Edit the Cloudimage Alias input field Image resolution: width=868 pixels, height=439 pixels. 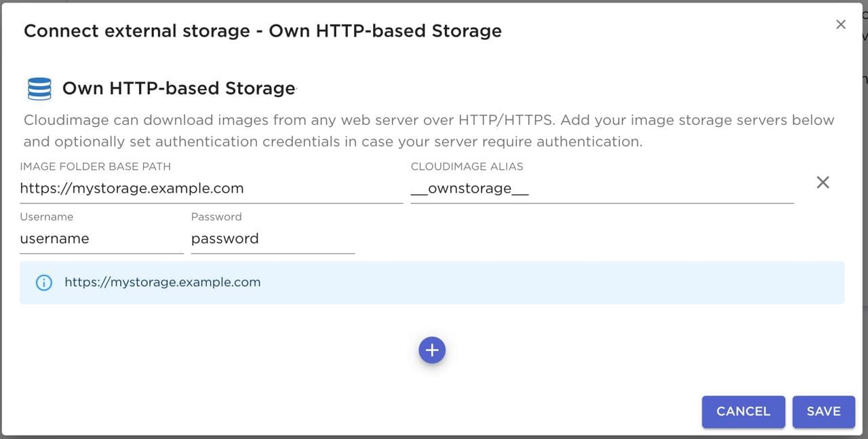click(601, 189)
